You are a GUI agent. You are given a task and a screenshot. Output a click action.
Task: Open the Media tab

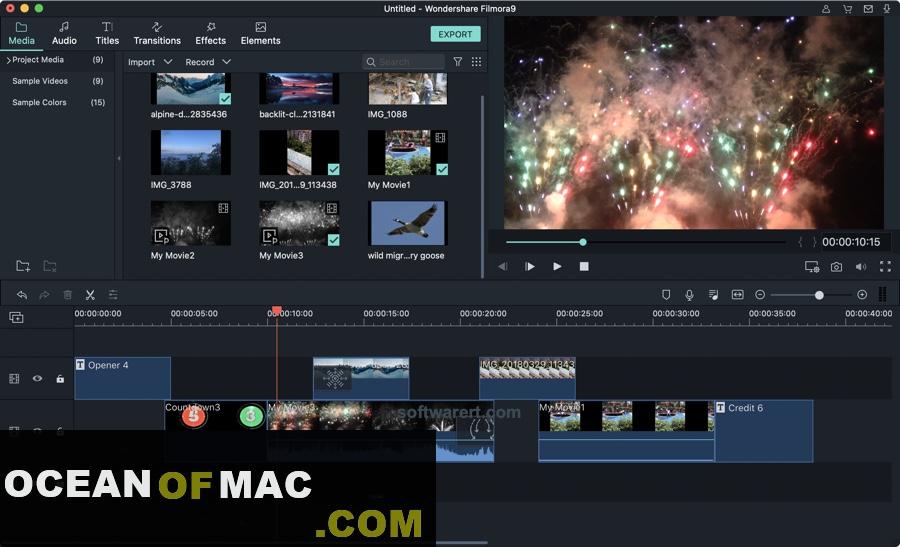click(x=21, y=34)
